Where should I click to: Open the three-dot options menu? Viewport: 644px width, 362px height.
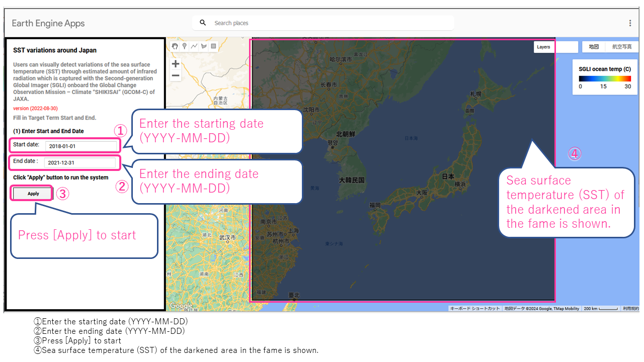tap(630, 23)
